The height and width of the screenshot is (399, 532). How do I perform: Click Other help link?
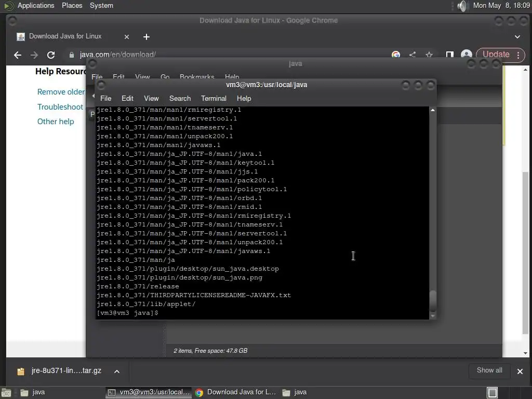point(55,122)
